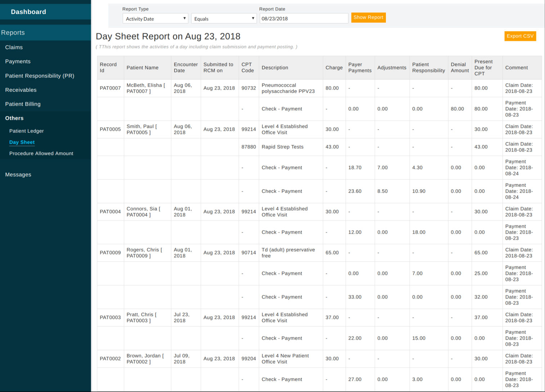Viewport: 545px width, 392px height.
Task: Expand the Others section
Action: click(x=14, y=118)
